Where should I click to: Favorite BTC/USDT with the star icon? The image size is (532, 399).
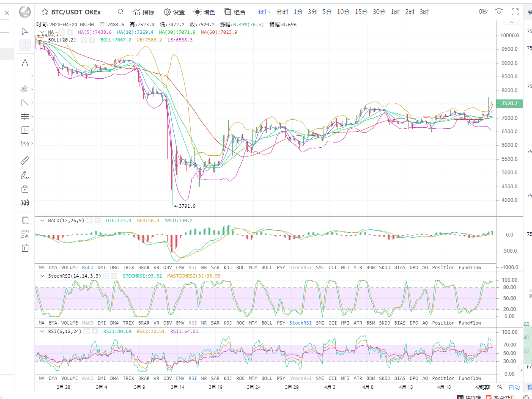[44, 12]
